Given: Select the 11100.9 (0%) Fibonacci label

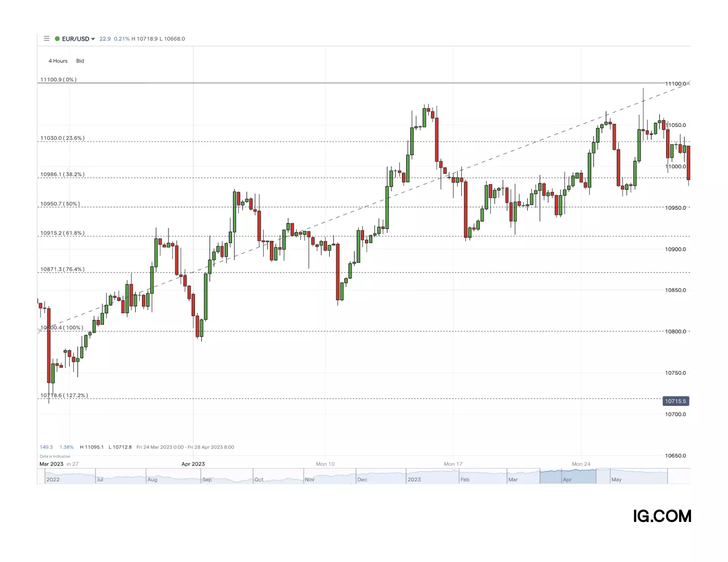Looking at the screenshot, I should [58, 80].
